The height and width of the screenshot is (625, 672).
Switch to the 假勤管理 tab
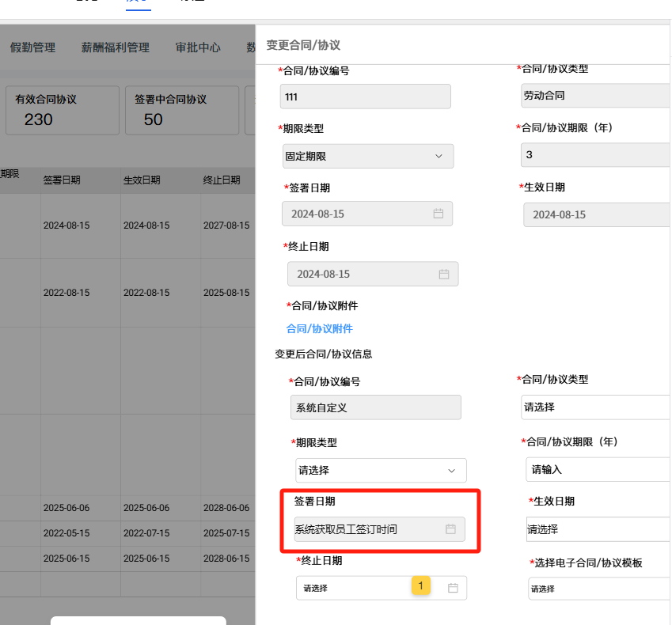coord(32,47)
